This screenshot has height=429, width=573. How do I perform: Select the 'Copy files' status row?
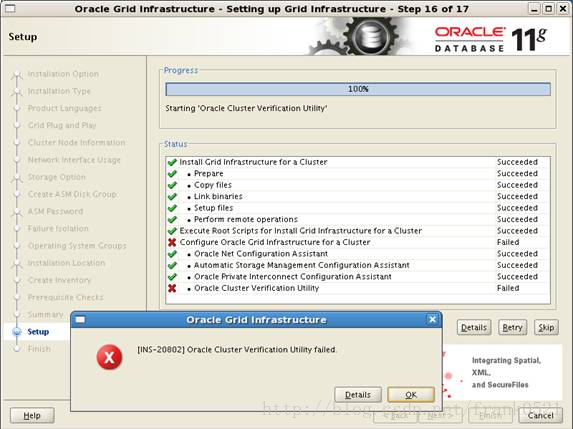pyautogui.click(x=358, y=185)
